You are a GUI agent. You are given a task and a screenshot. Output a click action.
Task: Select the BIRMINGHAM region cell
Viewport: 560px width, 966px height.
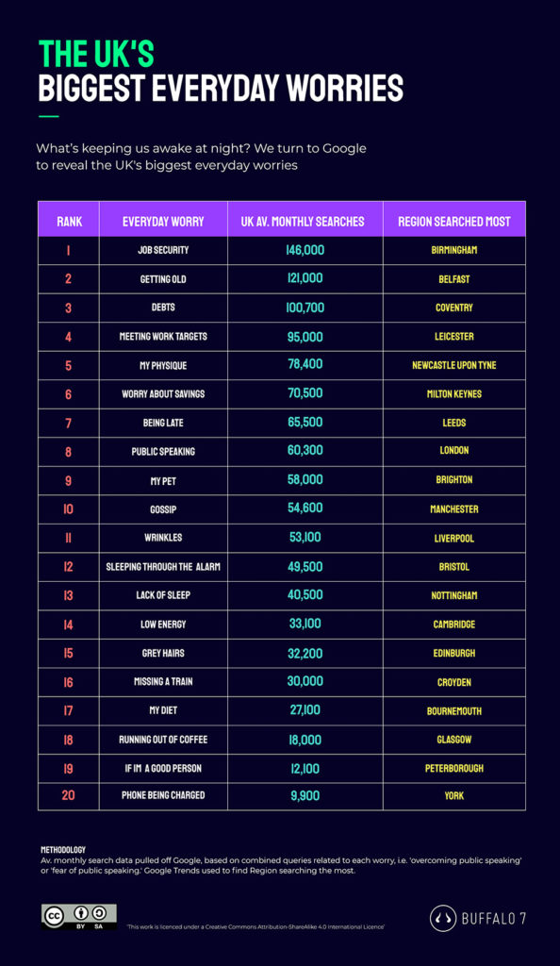pyautogui.click(x=454, y=250)
